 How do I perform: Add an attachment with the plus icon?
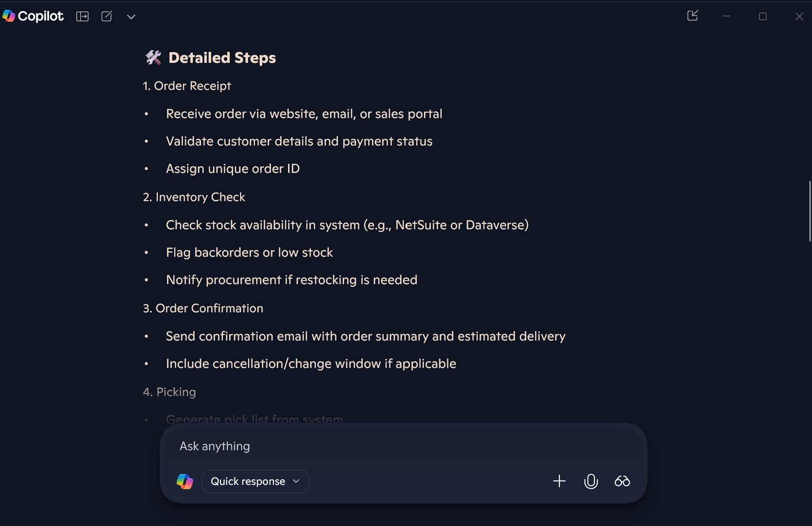point(559,481)
